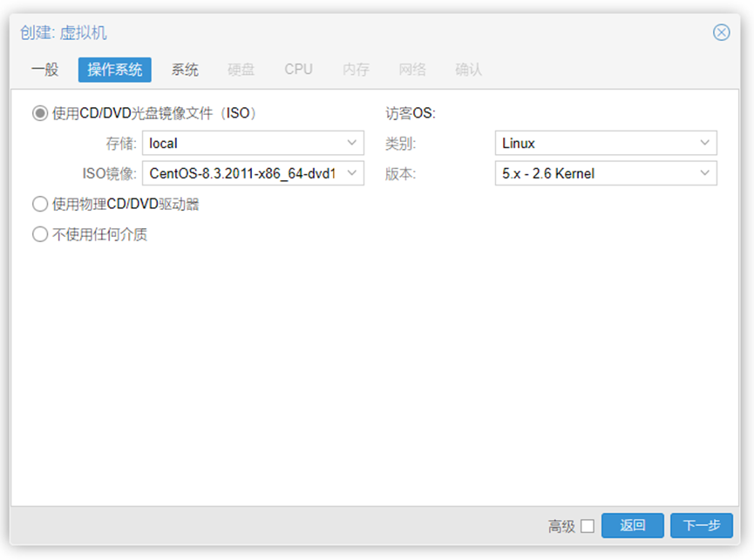754x560 pixels.
Task: Open the CPU tab
Action: coord(298,70)
